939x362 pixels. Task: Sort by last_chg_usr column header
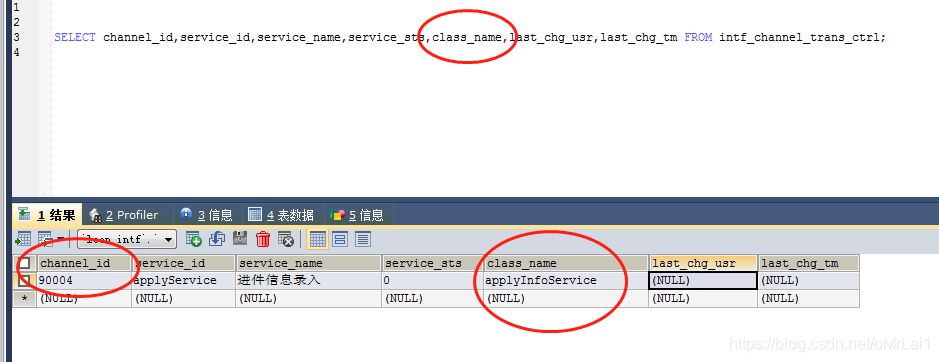click(703, 263)
